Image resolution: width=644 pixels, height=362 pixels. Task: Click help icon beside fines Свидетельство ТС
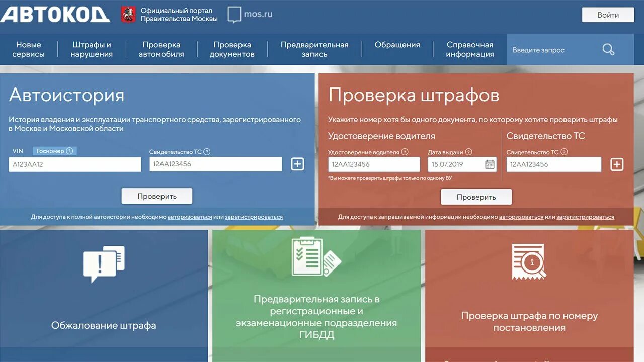[564, 152]
